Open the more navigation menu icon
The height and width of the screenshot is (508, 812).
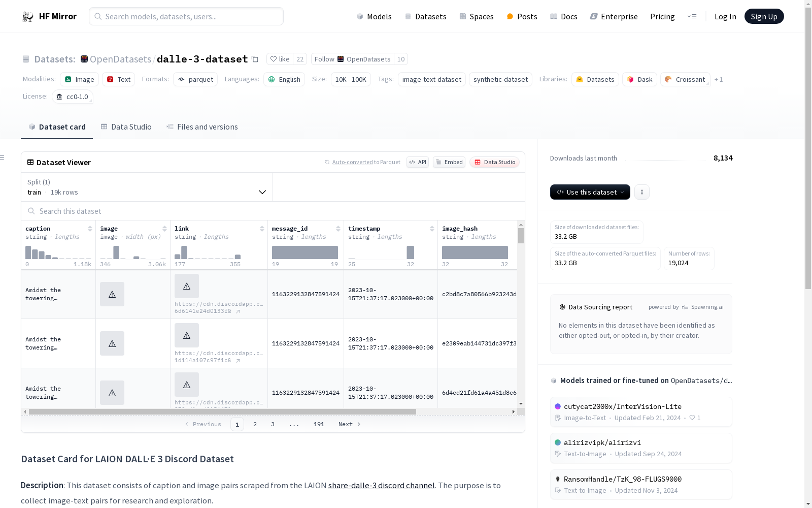point(692,17)
